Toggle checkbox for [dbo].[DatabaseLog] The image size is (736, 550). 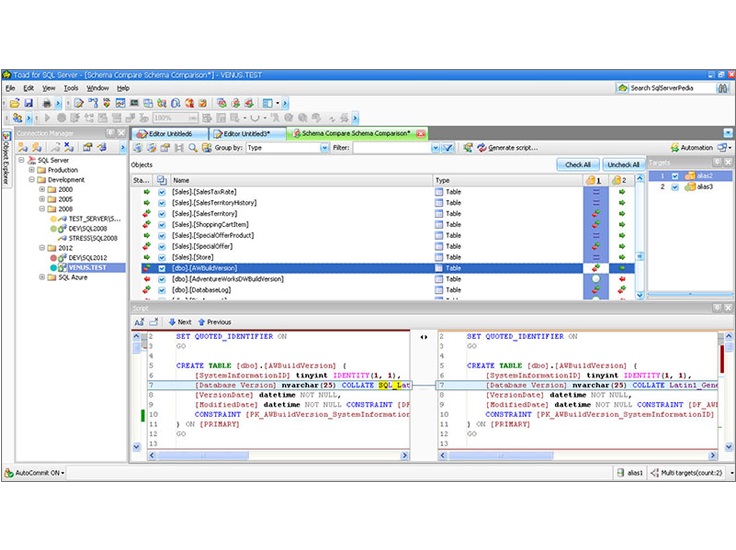161,290
